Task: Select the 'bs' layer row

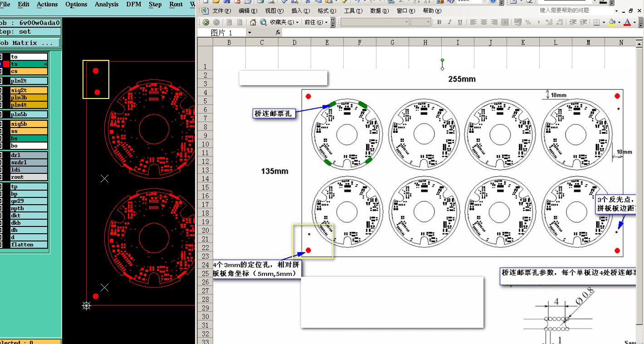Action: [x=29, y=138]
